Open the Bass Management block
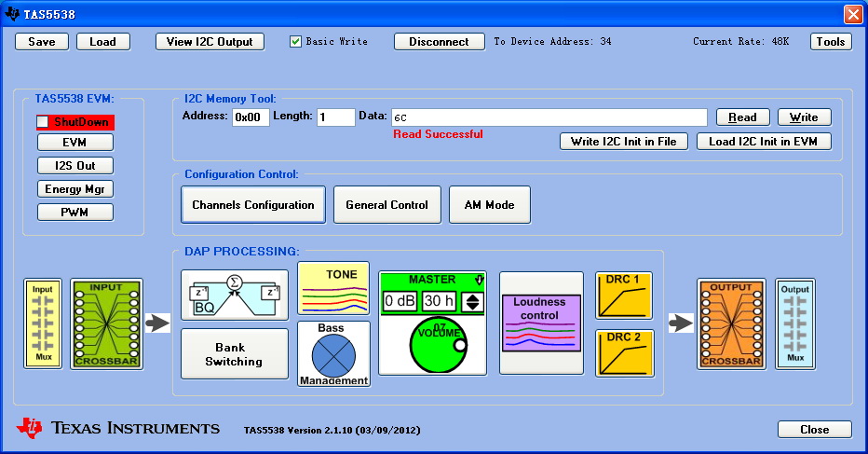The image size is (868, 454). point(333,353)
